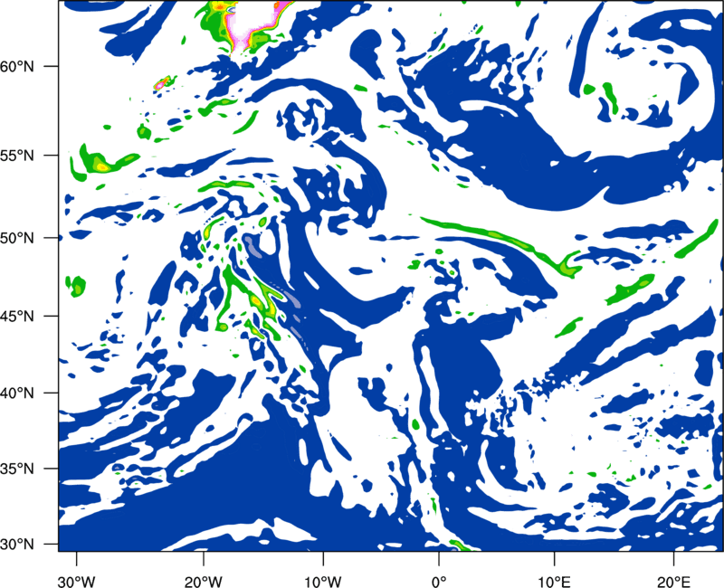Click the 0° longitude label
The image size is (724, 588).
tap(439, 582)
